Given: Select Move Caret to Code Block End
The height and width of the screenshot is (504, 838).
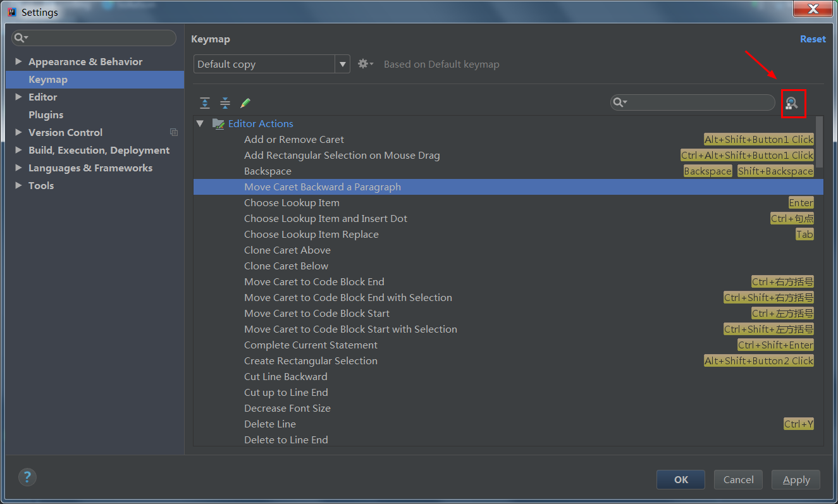Looking at the screenshot, I should tap(314, 281).
